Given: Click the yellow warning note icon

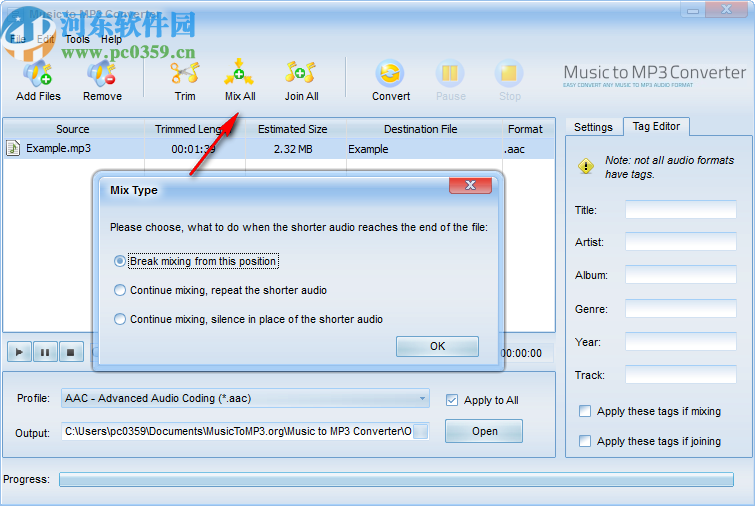Looking at the screenshot, I should pyautogui.click(x=586, y=166).
